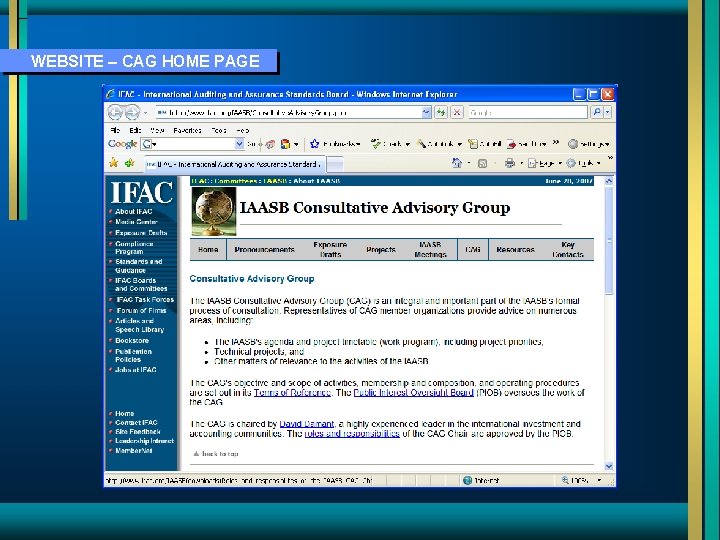Viewport: 720px width, 540px height.
Task: Select the IFAC International Auditing browser tab
Action: pos(233,164)
